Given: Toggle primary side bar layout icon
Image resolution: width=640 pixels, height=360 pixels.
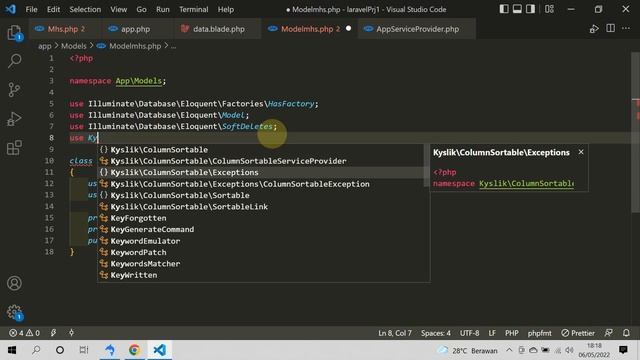Looking at the screenshot, I should (504, 9).
